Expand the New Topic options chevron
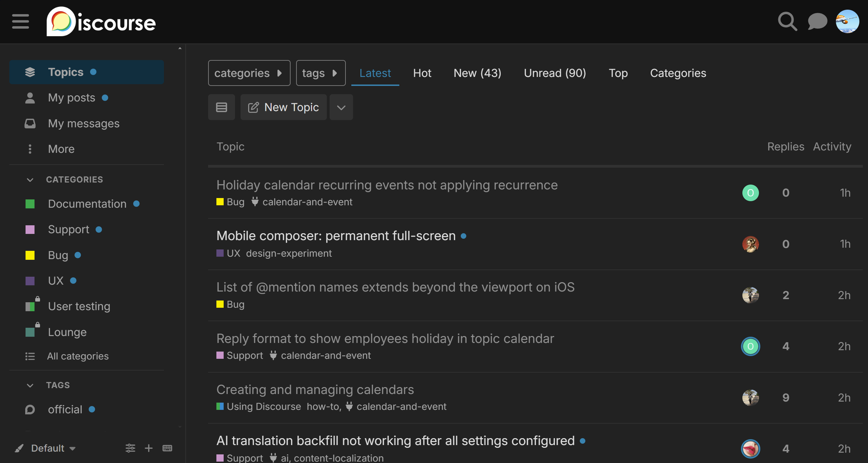This screenshot has height=463, width=868. [341, 108]
